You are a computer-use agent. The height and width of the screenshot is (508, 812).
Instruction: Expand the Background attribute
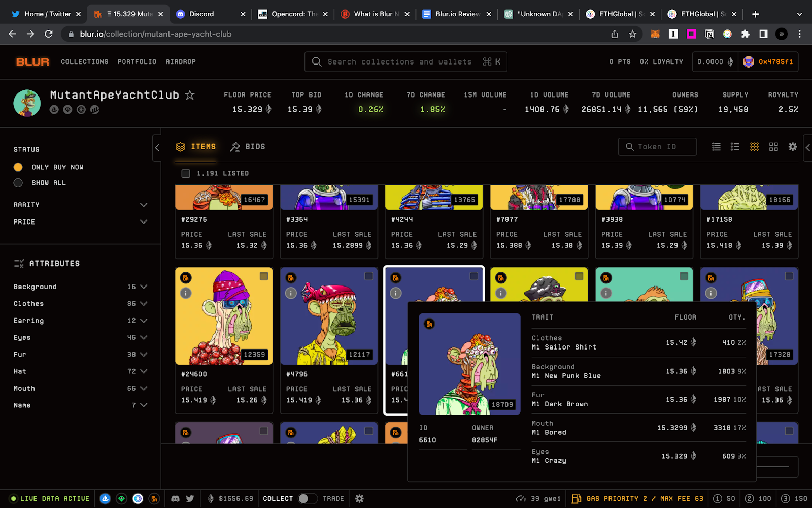click(80, 287)
